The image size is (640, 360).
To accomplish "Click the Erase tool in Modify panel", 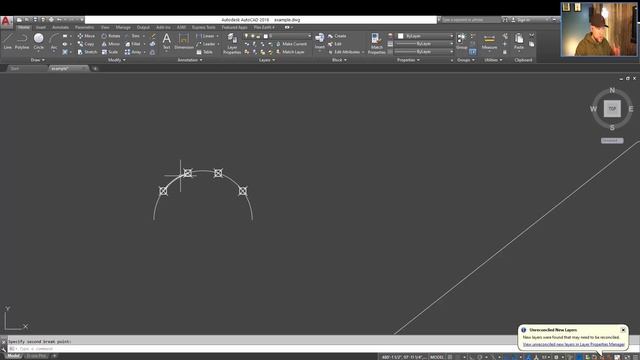I will (153, 36).
